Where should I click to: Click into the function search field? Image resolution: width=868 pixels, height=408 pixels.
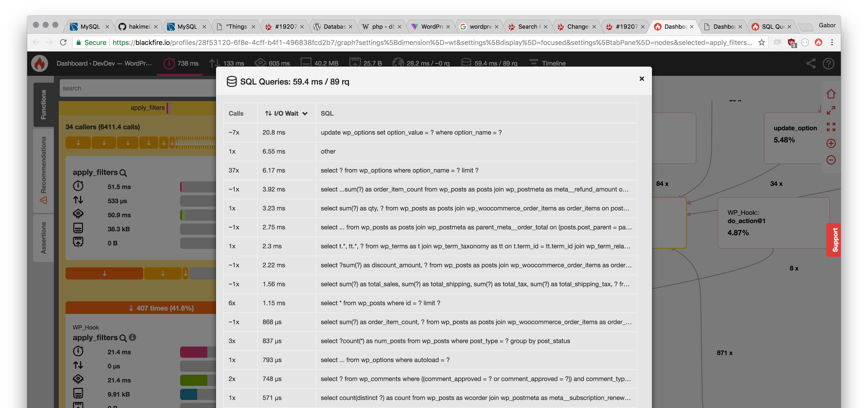[138, 88]
